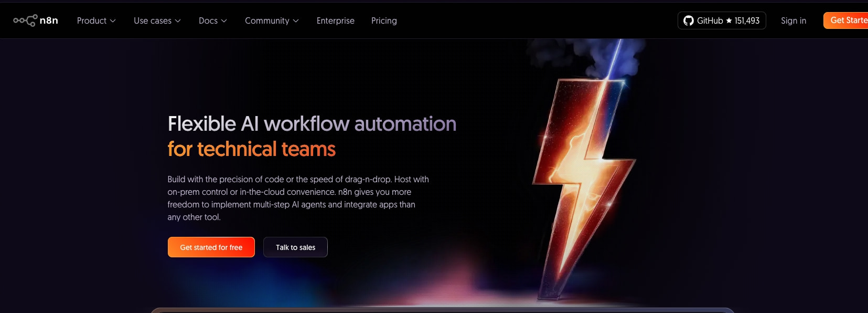Click the GitHub octocat icon

point(689,20)
